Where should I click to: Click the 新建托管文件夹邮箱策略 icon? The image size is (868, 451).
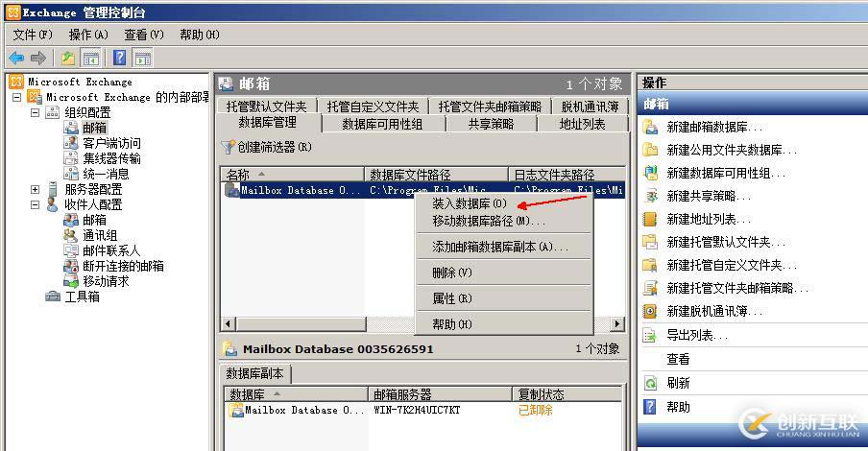(x=650, y=288)
